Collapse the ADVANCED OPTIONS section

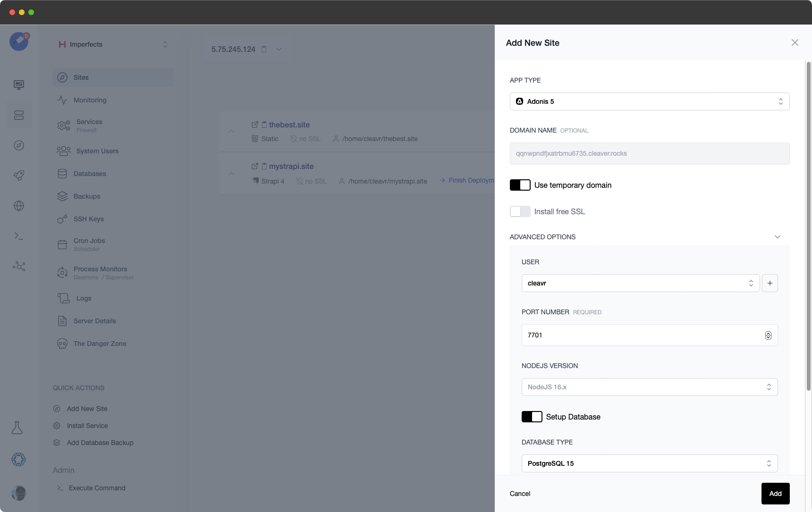pyautogui.click(x=778, y=236)
